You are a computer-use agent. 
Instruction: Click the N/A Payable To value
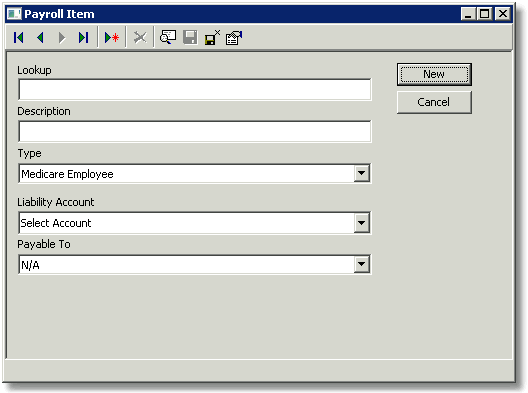(x=30, y=265)
